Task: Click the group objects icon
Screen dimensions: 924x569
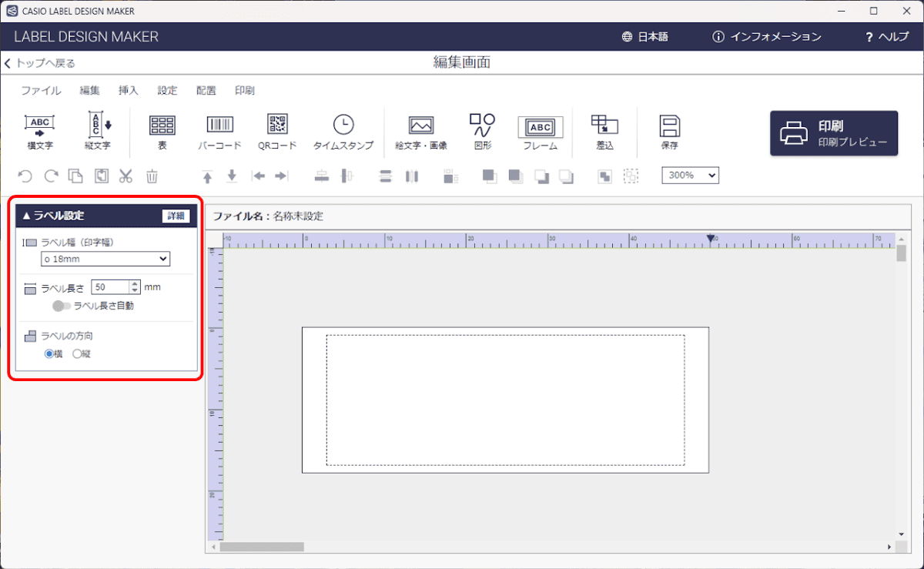Action: pos(605,176)
